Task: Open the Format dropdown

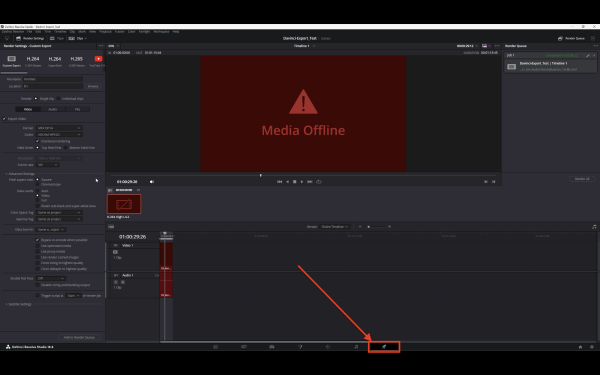Action: (59, 128)
